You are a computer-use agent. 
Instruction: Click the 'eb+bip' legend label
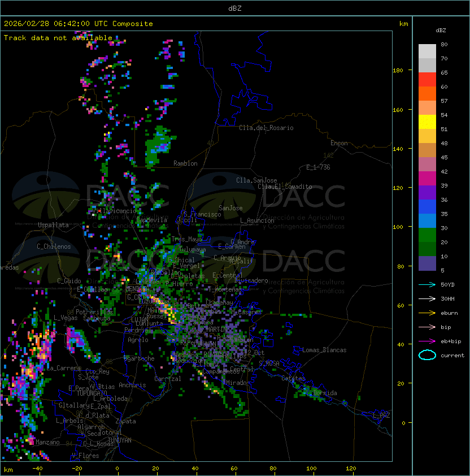coord(451,341)
